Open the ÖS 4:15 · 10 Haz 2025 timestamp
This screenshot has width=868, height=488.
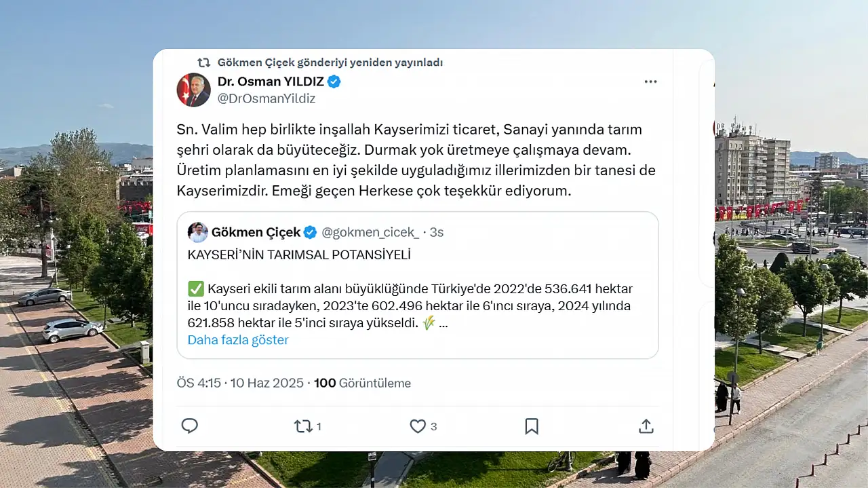240,383
